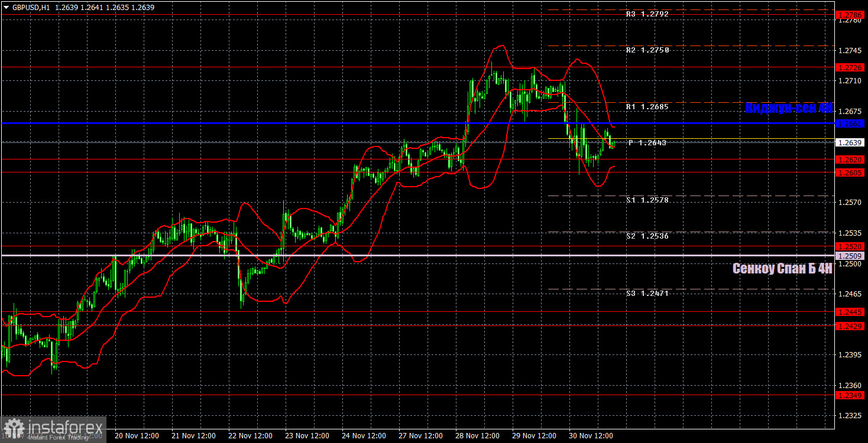Click the 1.2360 price axis label

850,385
